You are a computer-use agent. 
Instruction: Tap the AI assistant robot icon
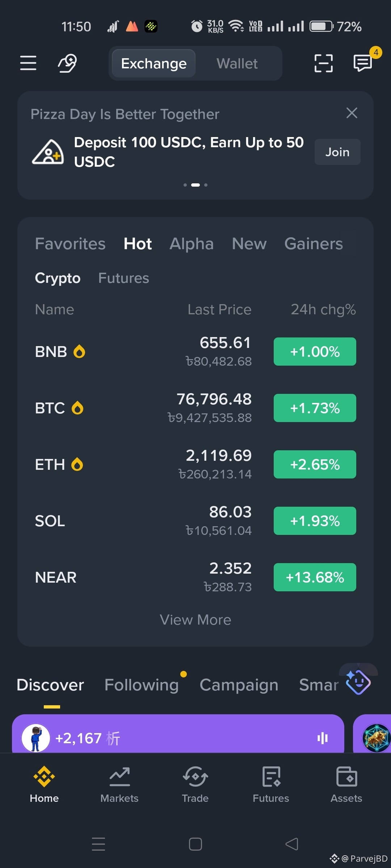coord(358,682)
